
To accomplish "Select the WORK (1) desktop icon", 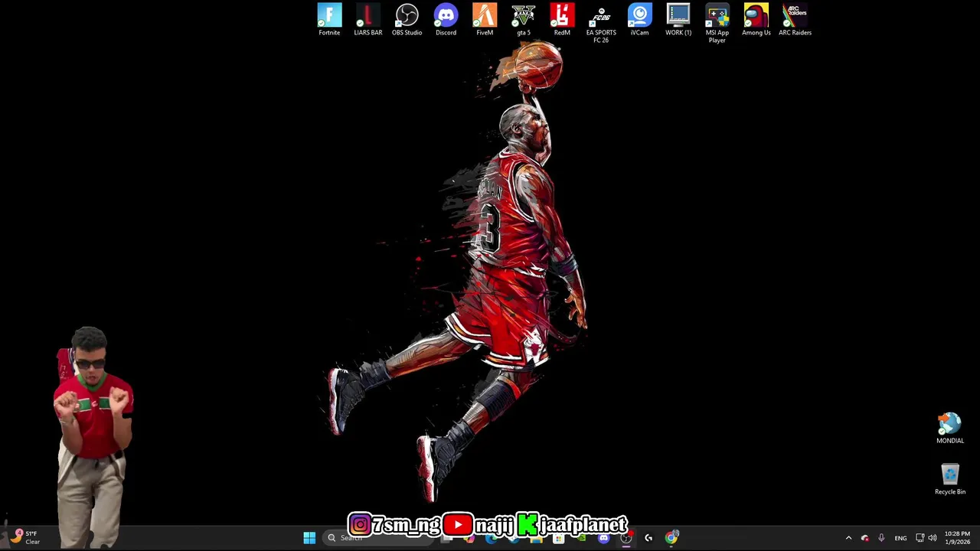I will (x=678, y=20).
